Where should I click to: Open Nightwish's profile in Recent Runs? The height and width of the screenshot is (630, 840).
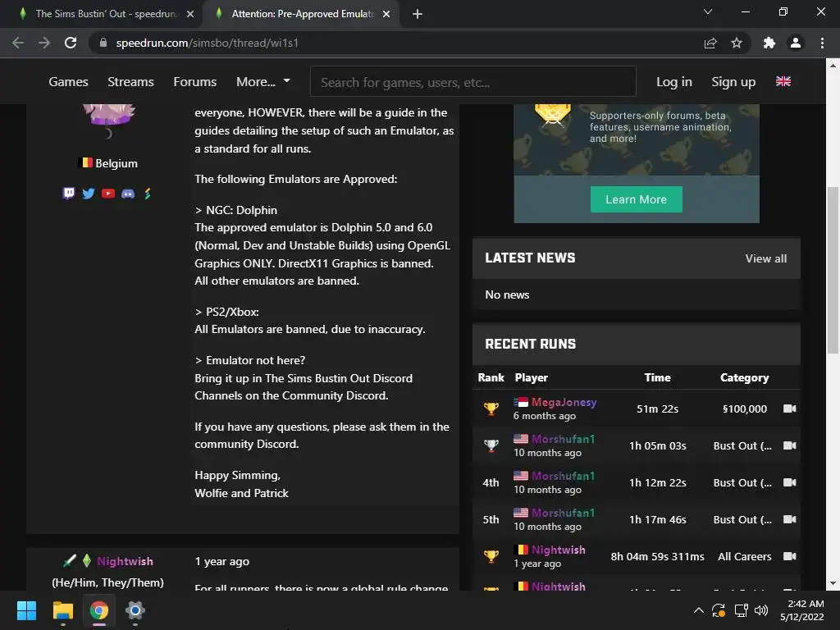(x=558, y=550)
